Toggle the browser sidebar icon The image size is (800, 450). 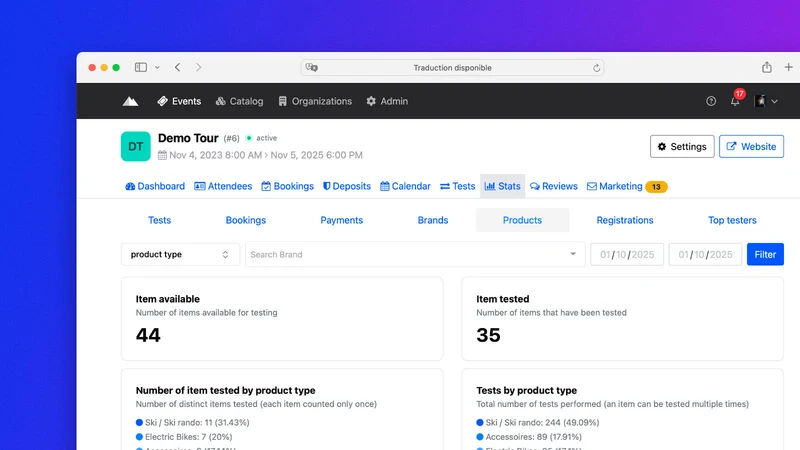tap(141, 67)
